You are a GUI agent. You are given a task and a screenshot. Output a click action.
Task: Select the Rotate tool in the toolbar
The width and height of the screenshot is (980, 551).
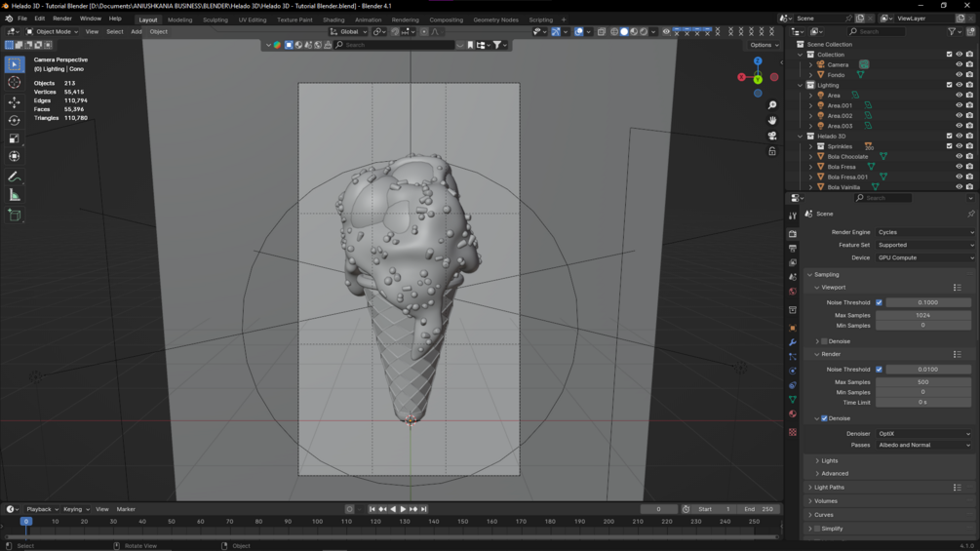click(x=15, y=120)
